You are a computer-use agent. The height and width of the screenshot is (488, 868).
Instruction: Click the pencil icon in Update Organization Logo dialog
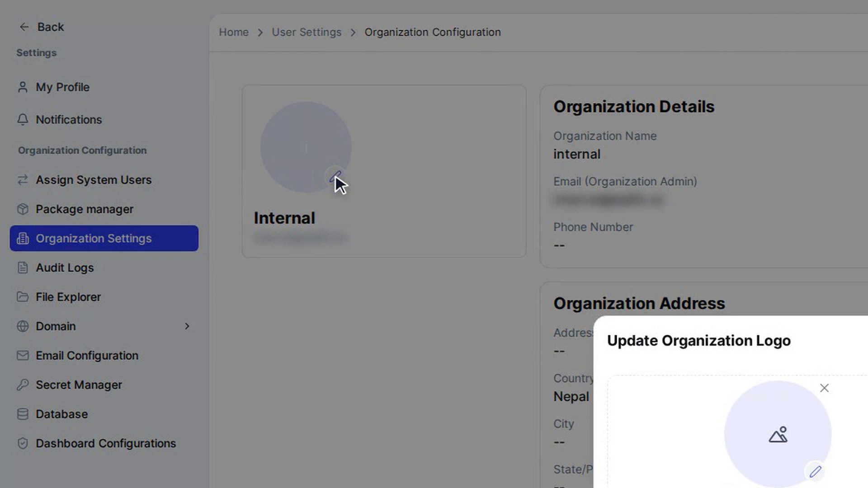815,472
